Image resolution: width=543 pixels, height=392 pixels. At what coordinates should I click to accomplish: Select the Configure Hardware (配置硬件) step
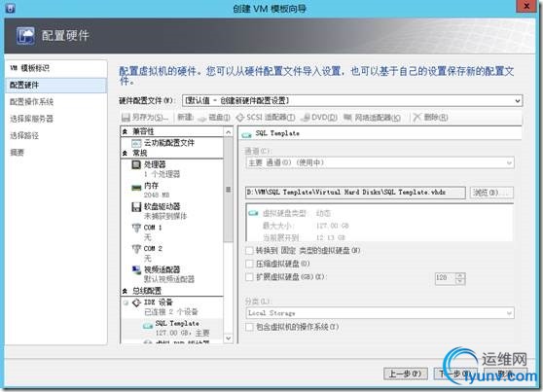click(56, 86)
